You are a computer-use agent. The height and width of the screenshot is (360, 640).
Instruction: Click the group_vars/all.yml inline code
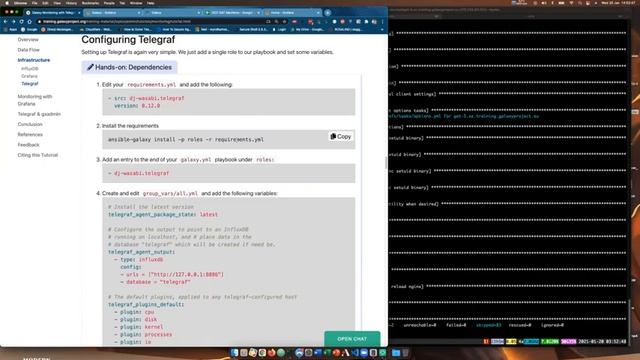(x=170, y=193)
